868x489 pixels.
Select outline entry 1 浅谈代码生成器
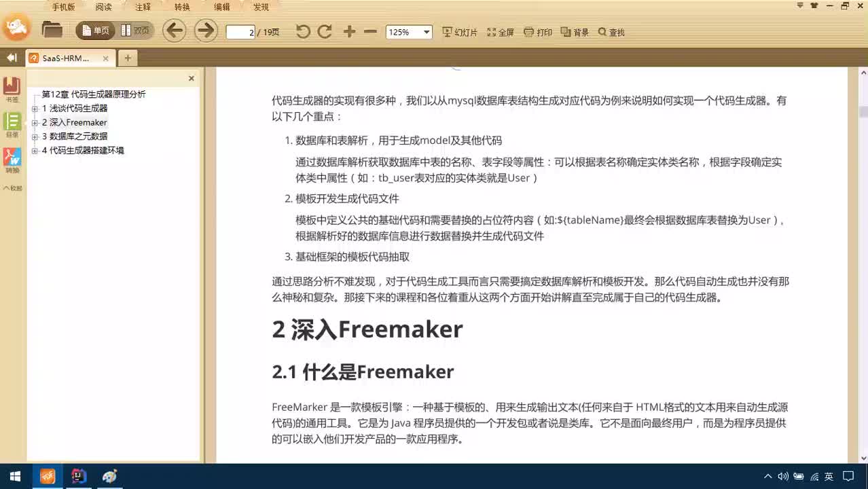(x=75, y=109)
